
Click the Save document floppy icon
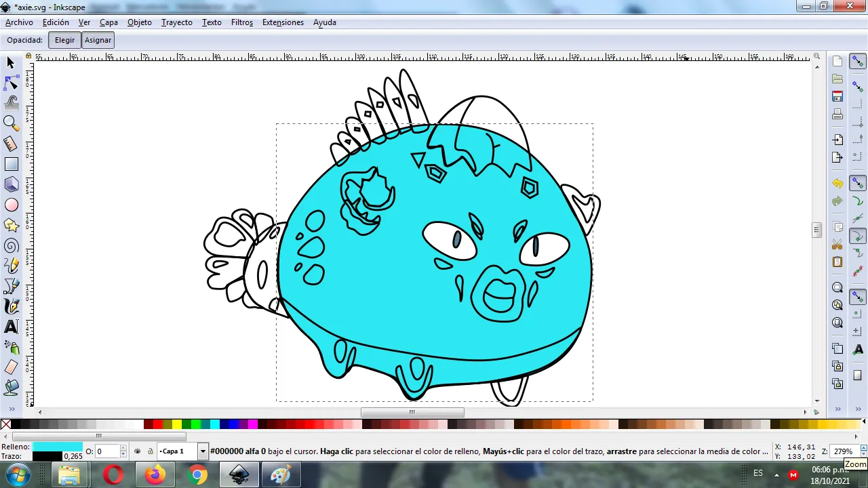[x=837, y=96]
